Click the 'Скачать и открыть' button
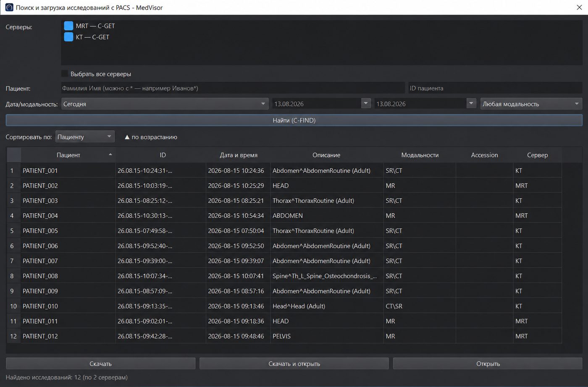This screenshot has width=588, height=387. coord(294,364)
